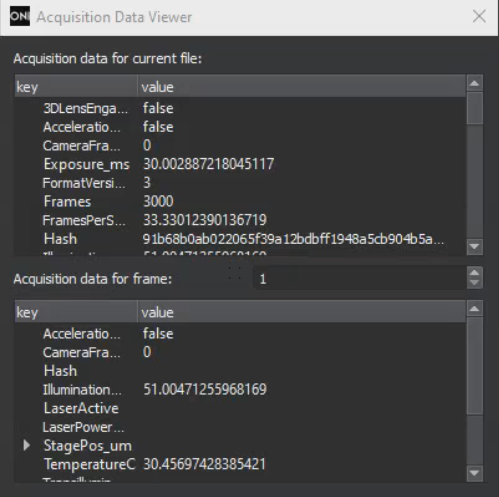Click the frame data table scroll up arrow
The image size is (499, 497).
[475, 309]
